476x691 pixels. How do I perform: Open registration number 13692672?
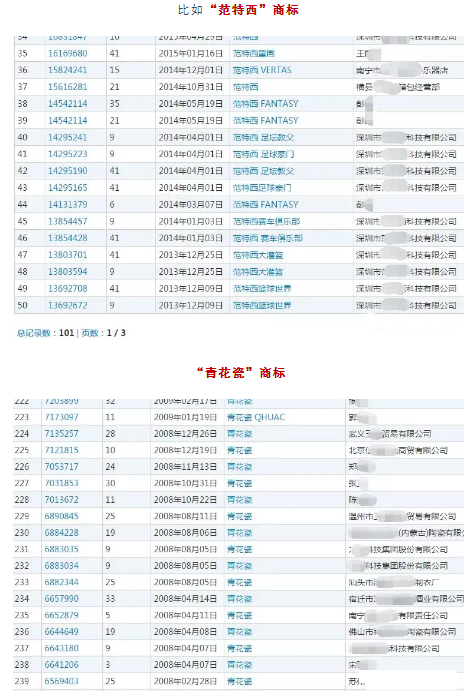coord(67,305)
